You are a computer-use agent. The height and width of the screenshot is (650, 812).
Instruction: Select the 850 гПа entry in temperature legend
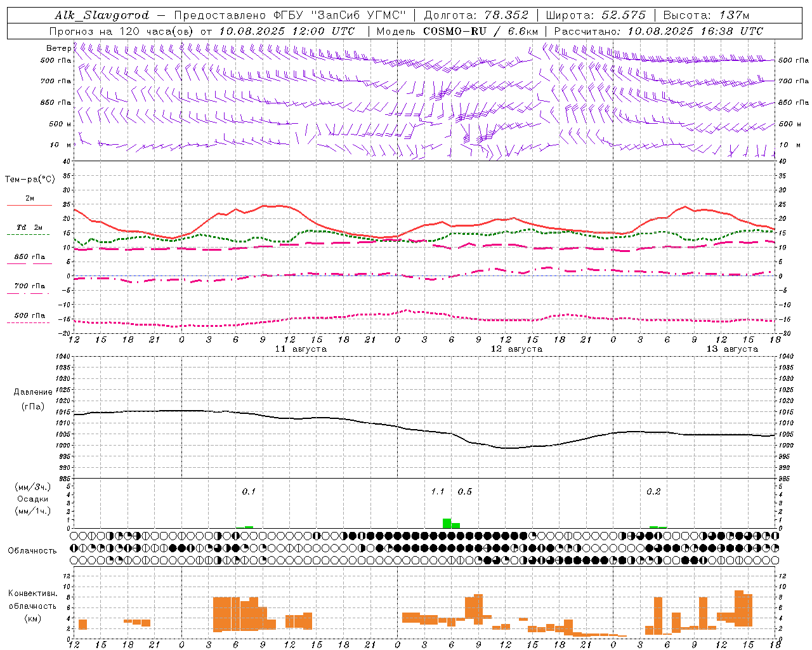30,257
